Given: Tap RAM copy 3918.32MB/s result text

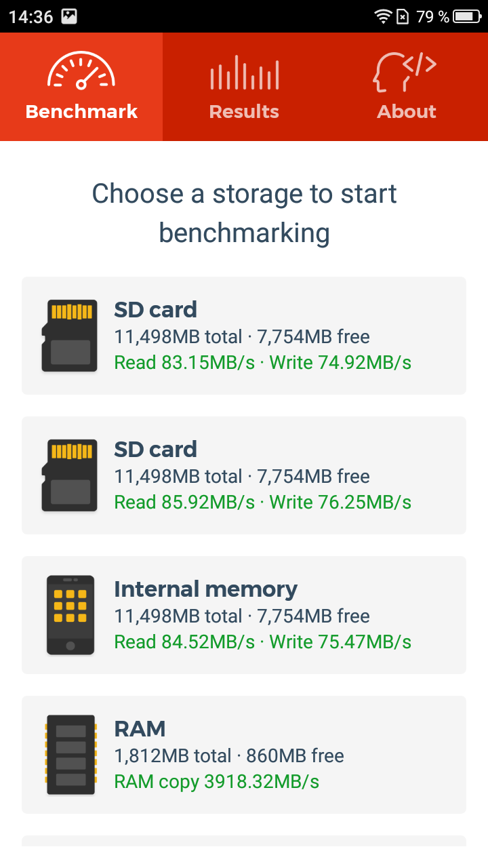Looking at the screenshot, I should pyautogui.click(x=217, y=782).
